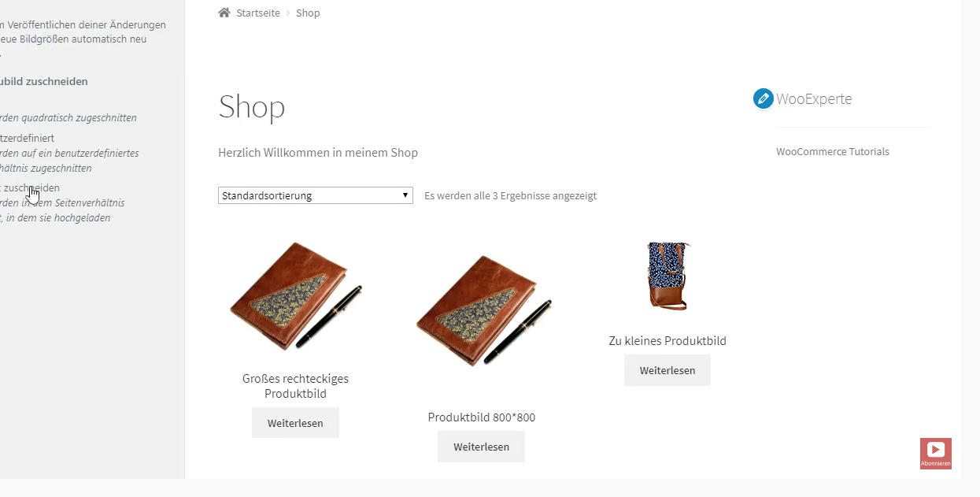
Task: Click the YouTube Abonnieren icon
Action: (x=935, y=454)
